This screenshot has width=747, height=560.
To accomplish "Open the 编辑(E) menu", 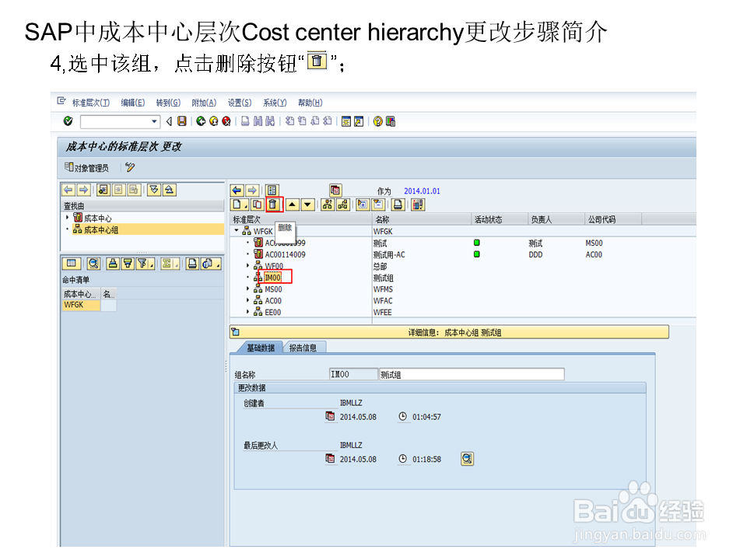I will click(x=133, y=103).
